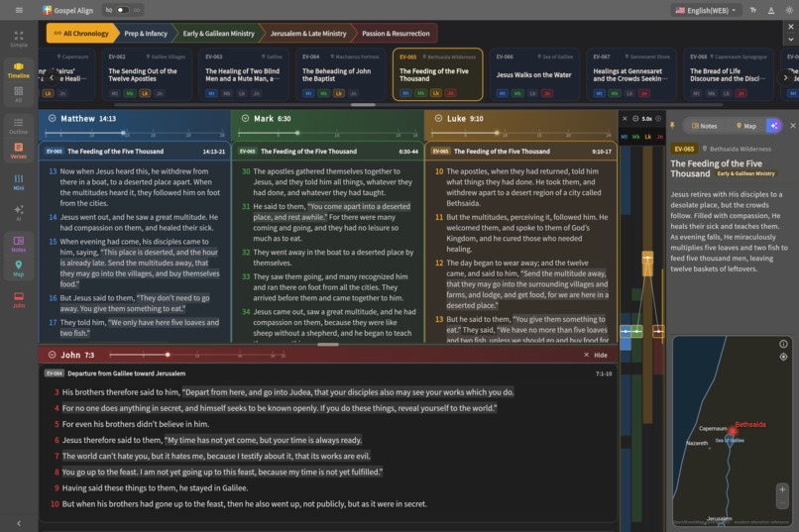Screen dimensions: 799x532
Task: Collapse the Luke column chevron
Action: (x=438, y=118)
